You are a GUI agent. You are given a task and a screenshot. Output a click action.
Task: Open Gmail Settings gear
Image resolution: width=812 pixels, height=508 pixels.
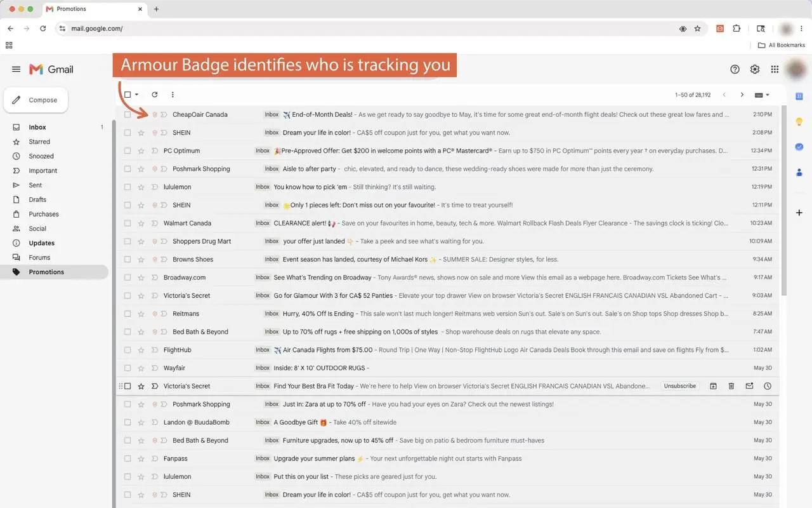pyautogui.click(x=755, y=69)
